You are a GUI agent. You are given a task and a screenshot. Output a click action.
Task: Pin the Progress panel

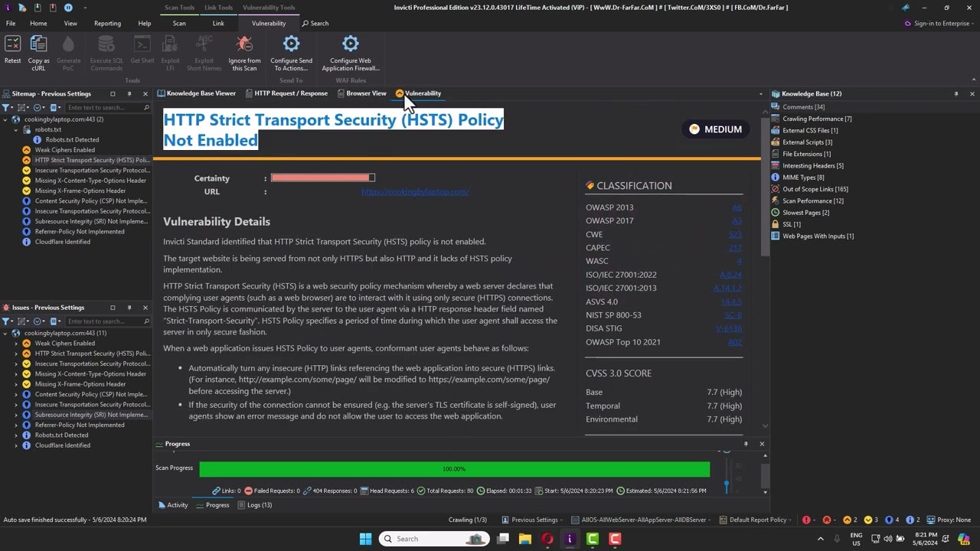pyautogui.click(x=746, y=444)
